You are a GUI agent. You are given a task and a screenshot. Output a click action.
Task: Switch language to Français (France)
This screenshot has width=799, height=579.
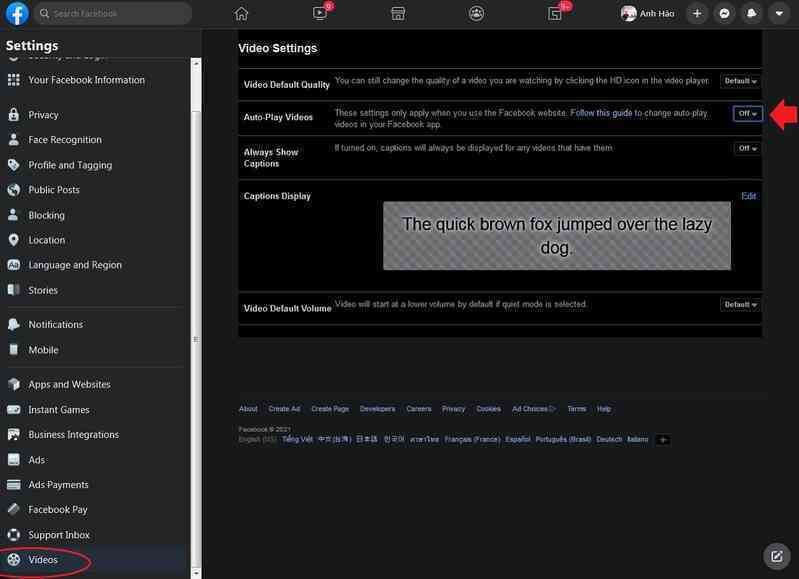(x=472, y=439)
